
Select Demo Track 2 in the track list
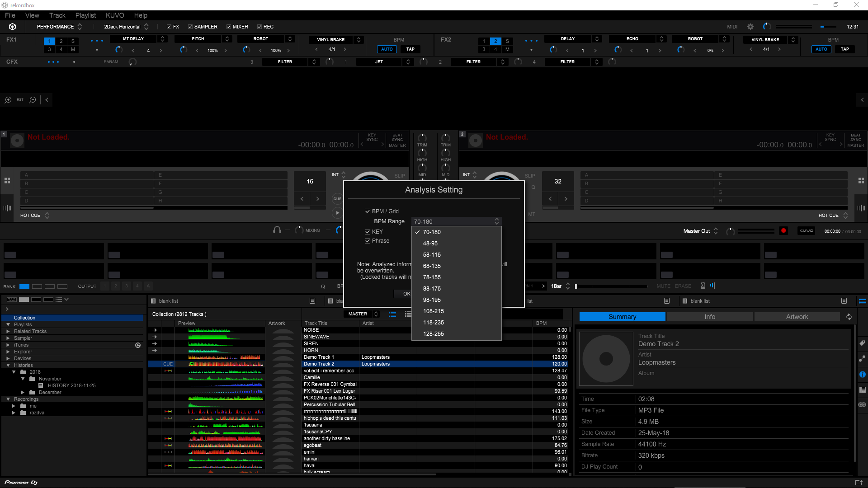click(319, 364)
